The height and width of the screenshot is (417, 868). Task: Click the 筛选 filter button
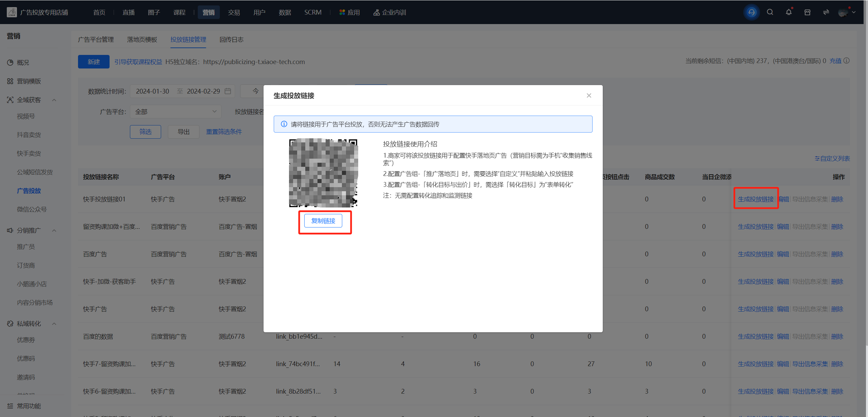tap(146, 132)
